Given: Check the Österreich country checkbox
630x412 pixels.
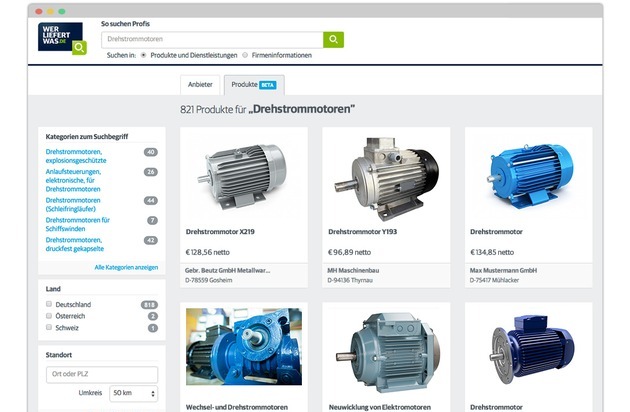Looking at the screenshot, I should click(x=49, y=316).
